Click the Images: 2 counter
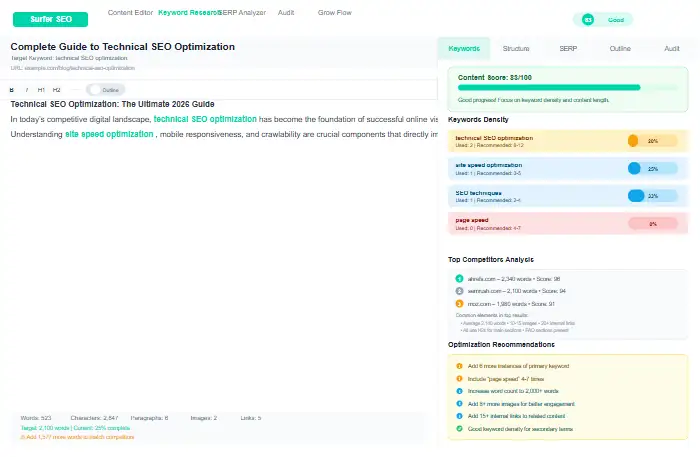Image resolution: width=700 pixels, height=457 pixels. [204, 418]
